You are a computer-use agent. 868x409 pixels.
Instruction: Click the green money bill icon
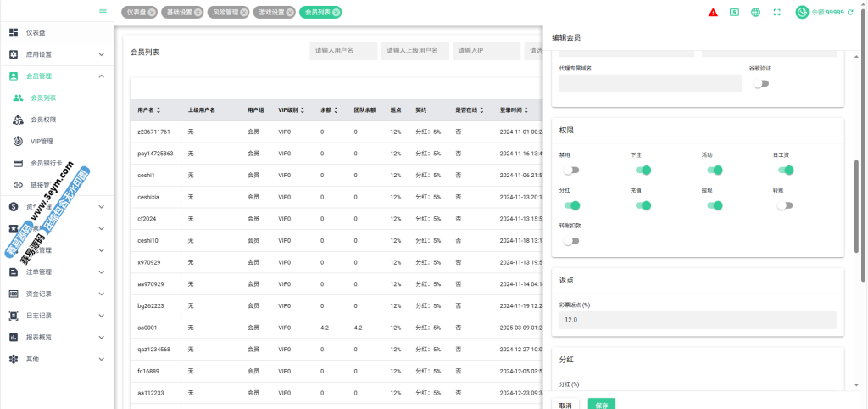tap(734, 13)
